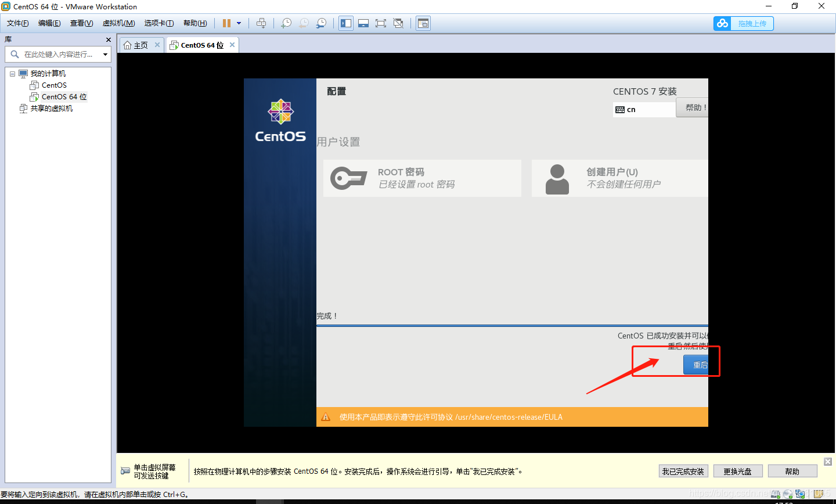Viewport: 836px width, 504px height.
Task: Open power options dropdown arrow
Action: (x=239, y=23)
